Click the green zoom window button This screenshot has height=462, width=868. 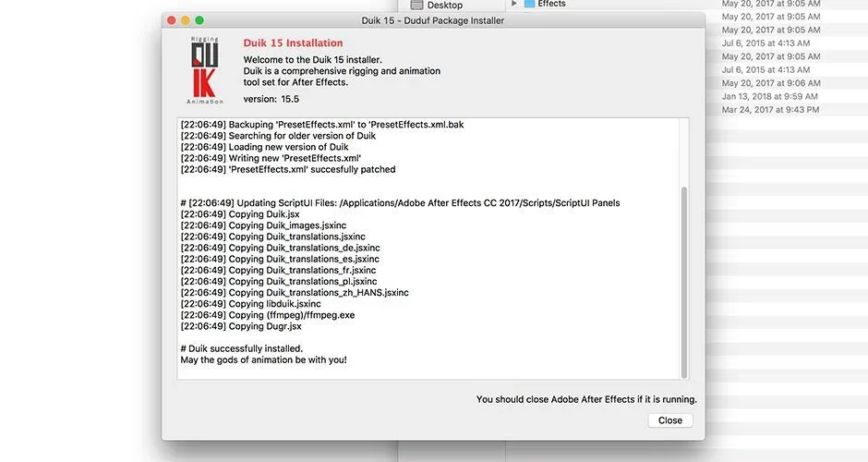pyautogui.click(x=199, y=20)
